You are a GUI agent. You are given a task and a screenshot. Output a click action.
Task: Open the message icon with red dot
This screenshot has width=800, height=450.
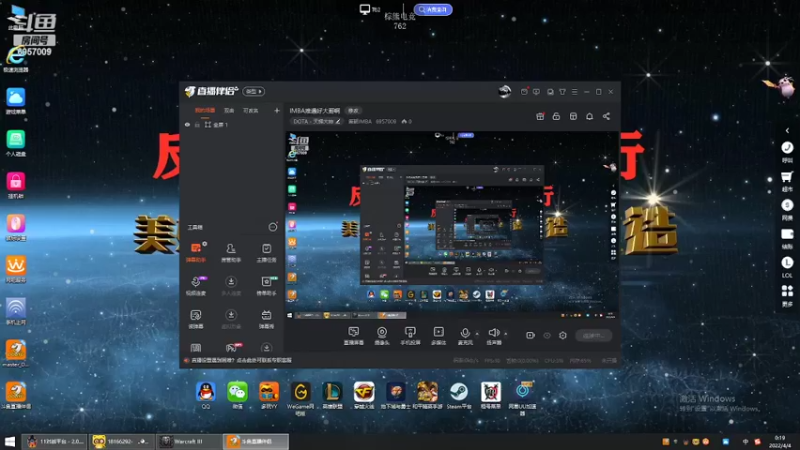524,92
